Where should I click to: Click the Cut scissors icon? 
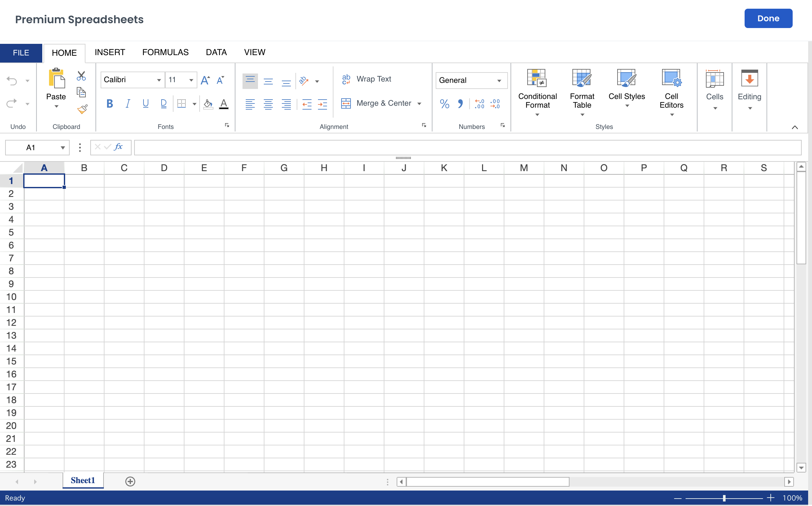81,76
